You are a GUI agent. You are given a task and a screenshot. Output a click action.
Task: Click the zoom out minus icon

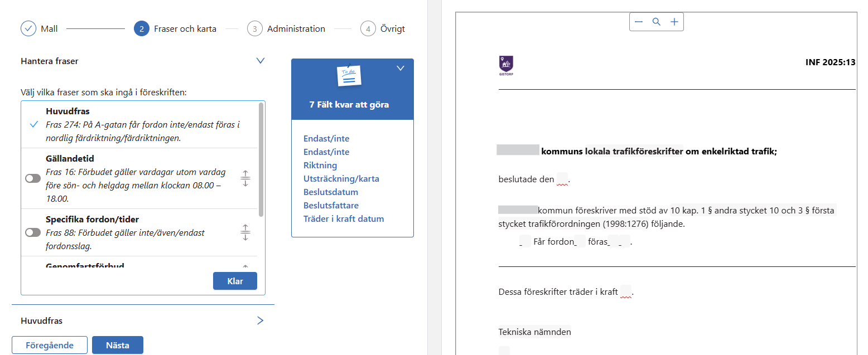click(x=639, y=22)
